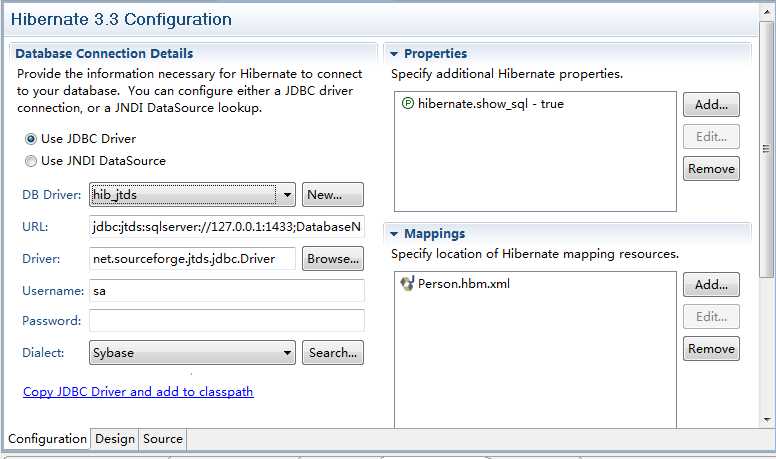Select hibernate.show_sql - true property entry

[x=483, y=103]
